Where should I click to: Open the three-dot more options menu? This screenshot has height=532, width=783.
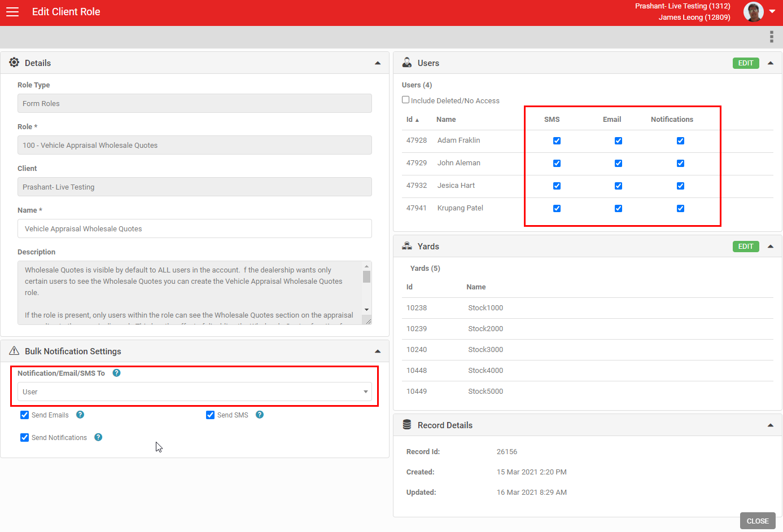(771, 37)
